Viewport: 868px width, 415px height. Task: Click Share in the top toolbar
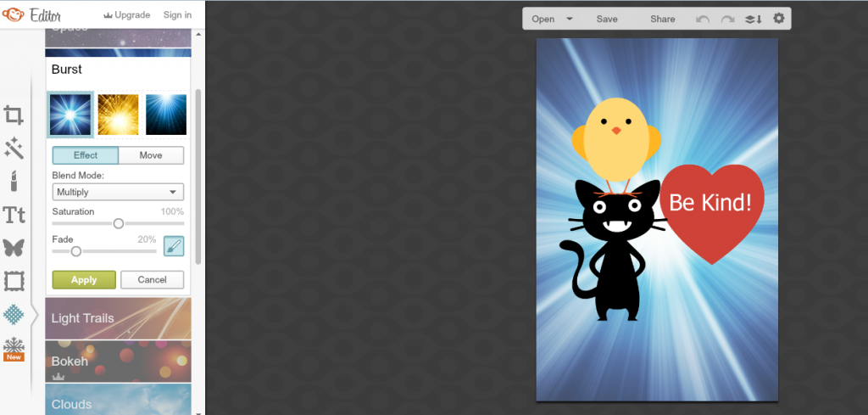point(663,19)
